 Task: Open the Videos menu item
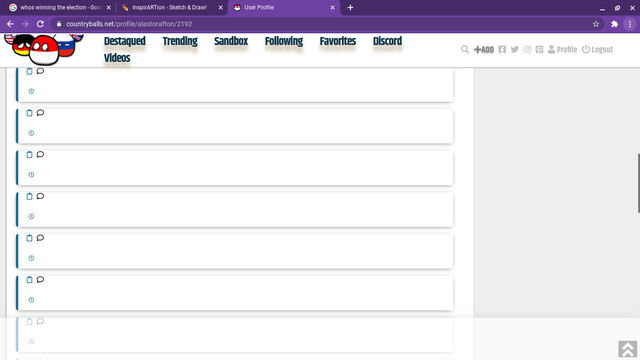tap(117, 58)
